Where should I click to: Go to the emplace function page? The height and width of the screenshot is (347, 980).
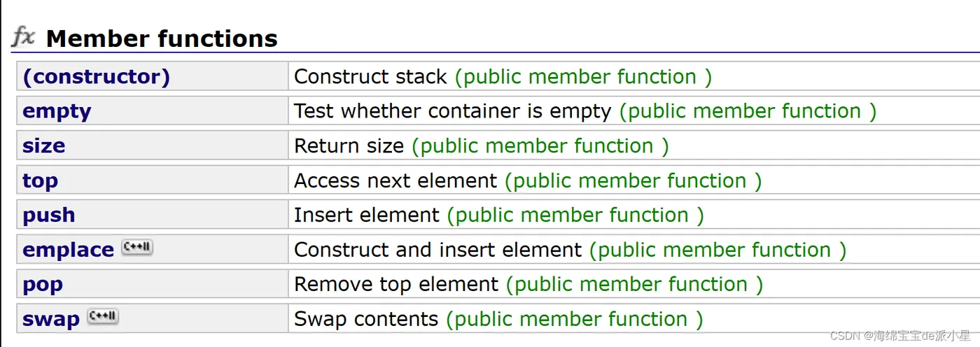68,250
